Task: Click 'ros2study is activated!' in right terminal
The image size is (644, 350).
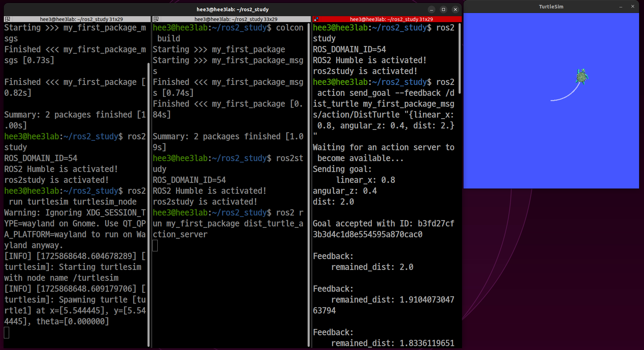Action: [x=365, y=71]
